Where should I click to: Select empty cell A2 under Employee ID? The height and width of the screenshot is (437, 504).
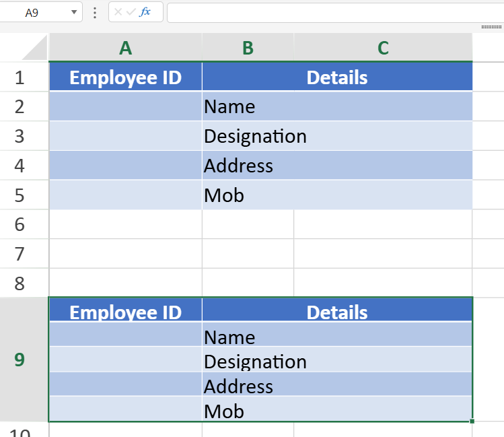click(x=125, y=106)
